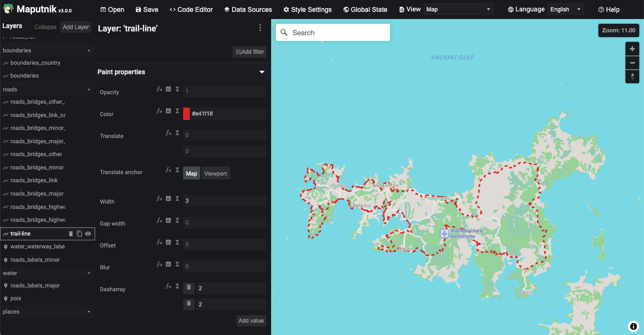Expand the water layer group
Image resolution: width=644 pixels, height=335 pixels.
(x=88, y=273)
